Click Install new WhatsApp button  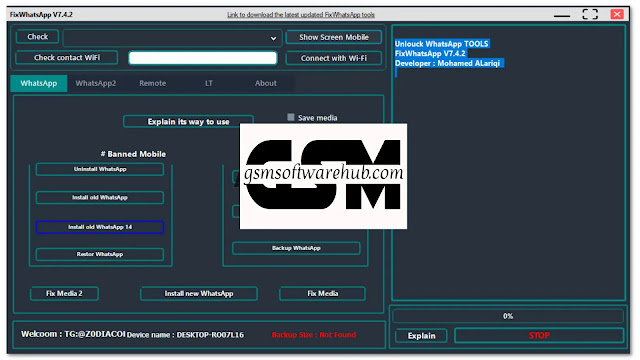[199, 293]
